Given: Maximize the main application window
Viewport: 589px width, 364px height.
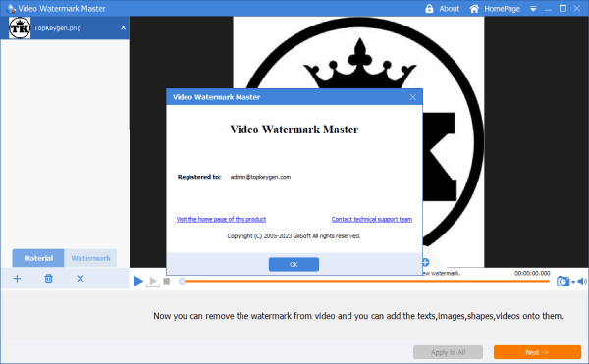Looking at the screenshot, I should pos(562,8).
